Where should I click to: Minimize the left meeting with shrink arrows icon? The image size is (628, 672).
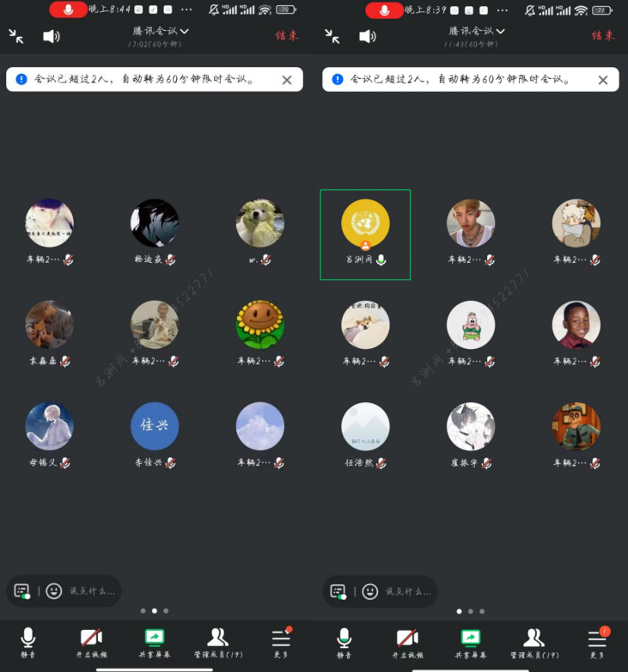16,36
